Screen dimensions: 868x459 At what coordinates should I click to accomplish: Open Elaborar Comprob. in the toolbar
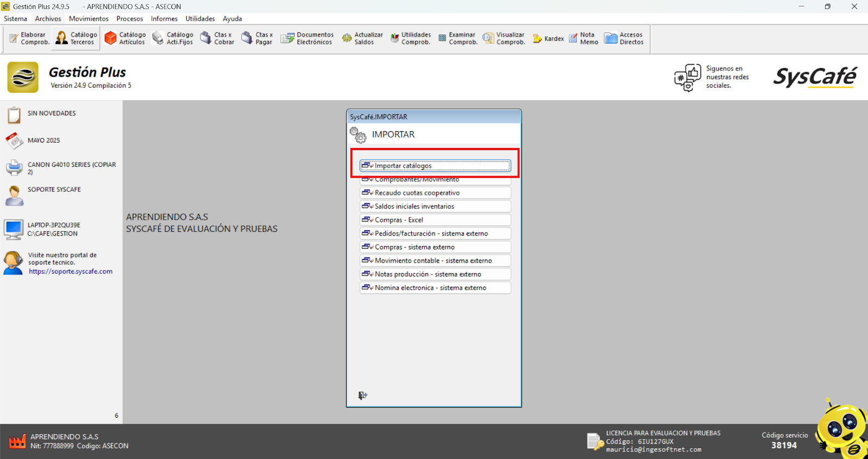coord(29,38)
